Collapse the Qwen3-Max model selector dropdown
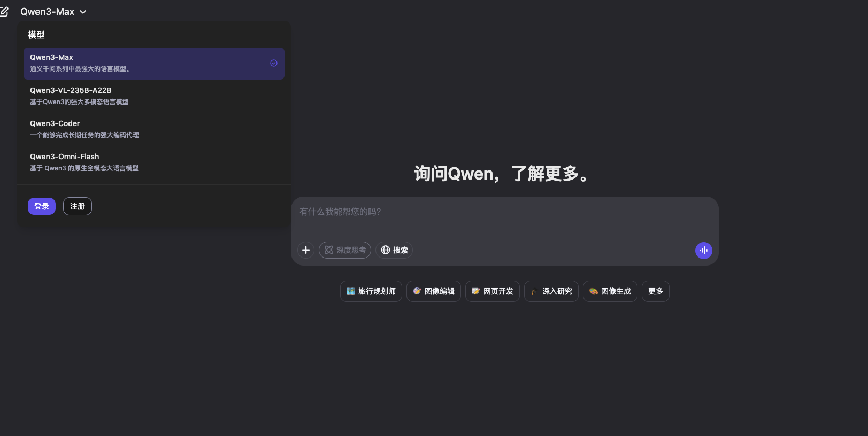 (53, 12)
